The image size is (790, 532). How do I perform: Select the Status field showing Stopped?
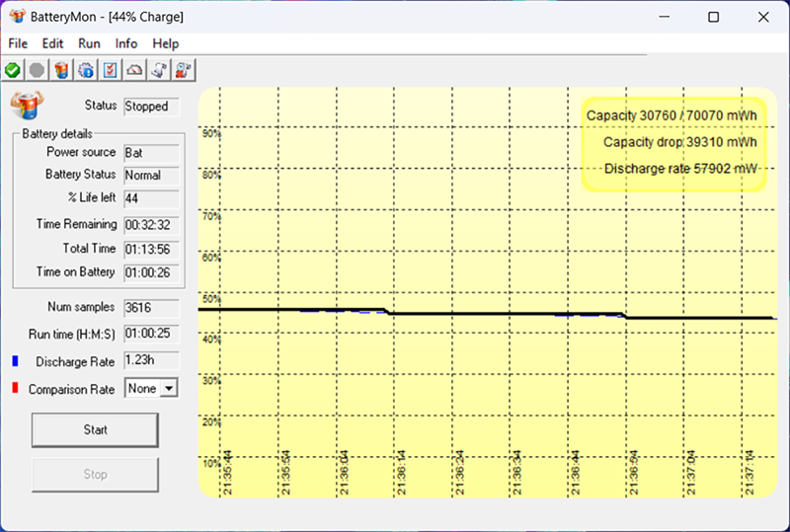pyautogui.click(x=151, y=107)
